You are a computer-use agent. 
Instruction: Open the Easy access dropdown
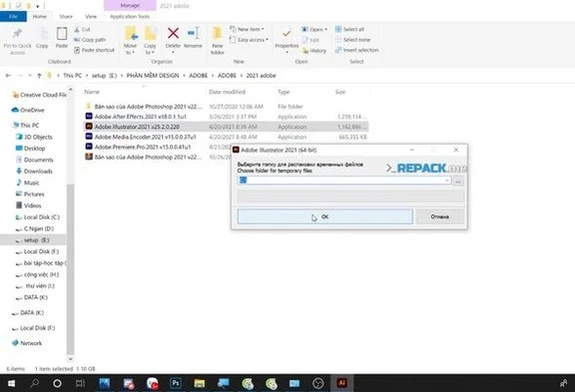tap(249, 40)
